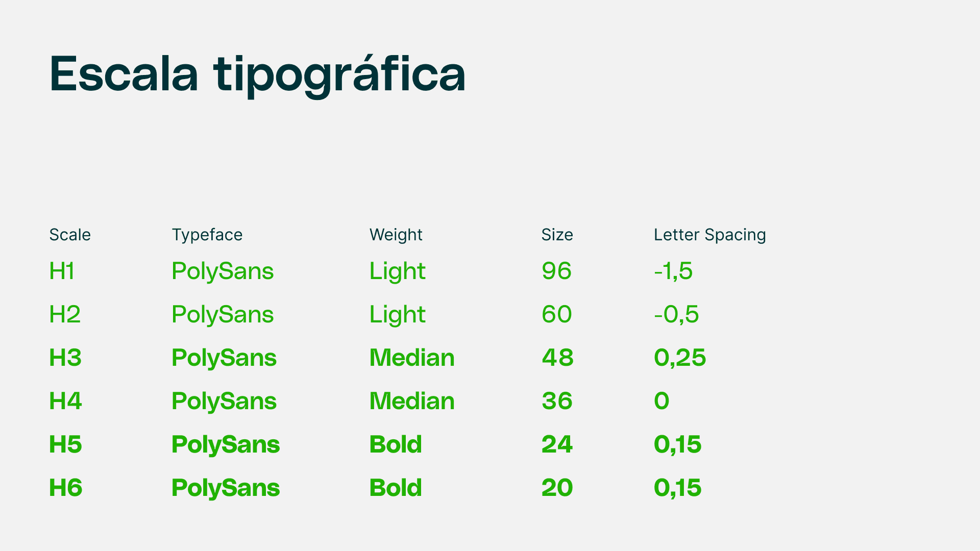This screenshot has height=551, width=980.
Task: Click the size value 96
Action: click(x=556, y=271)
